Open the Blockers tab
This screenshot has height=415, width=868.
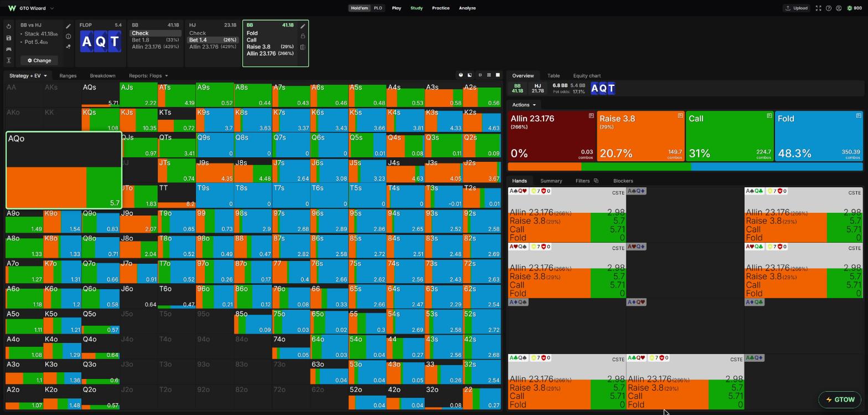(x=623, y=181)
